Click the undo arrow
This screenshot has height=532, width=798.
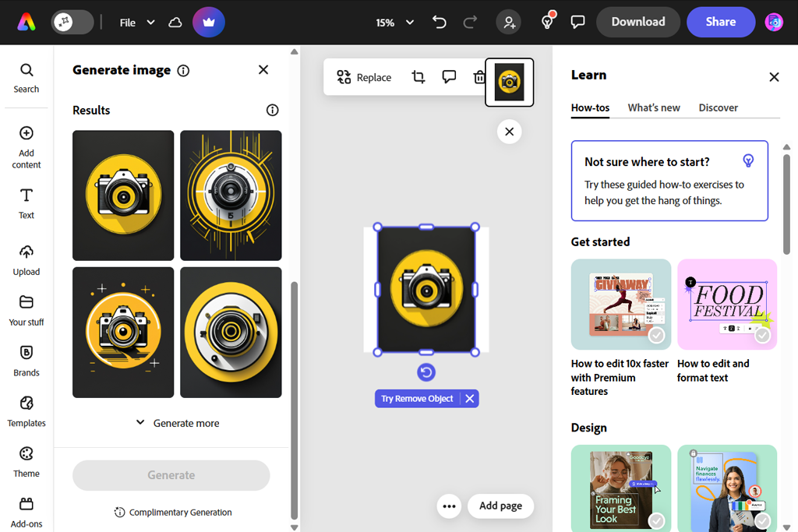click(x=440, y=23)
